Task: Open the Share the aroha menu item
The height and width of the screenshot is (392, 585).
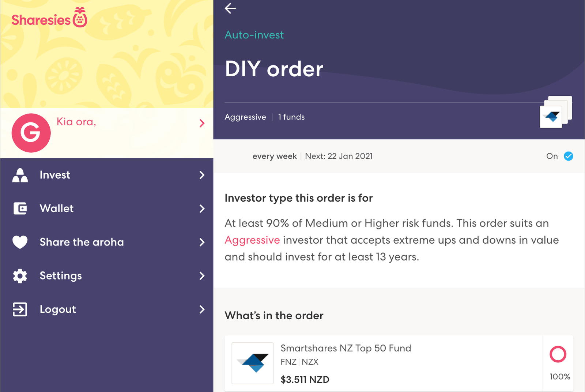Action: (x=107, y=242)
